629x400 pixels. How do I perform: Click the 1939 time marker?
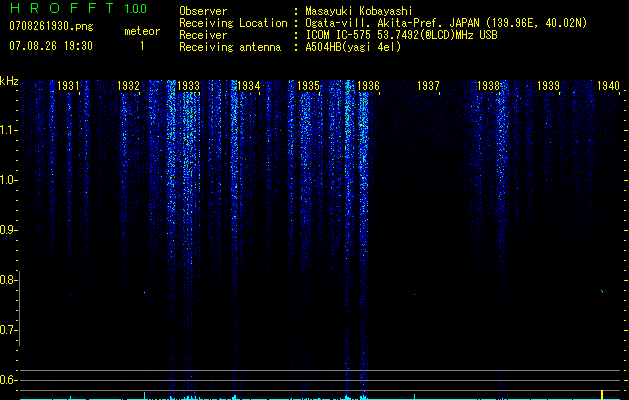[x=548, y=85]
